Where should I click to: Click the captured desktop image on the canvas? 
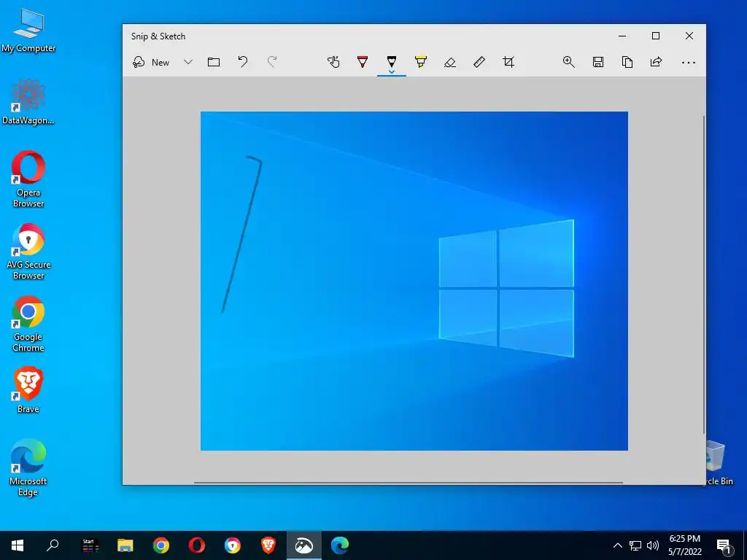click(x=414, y=281)
